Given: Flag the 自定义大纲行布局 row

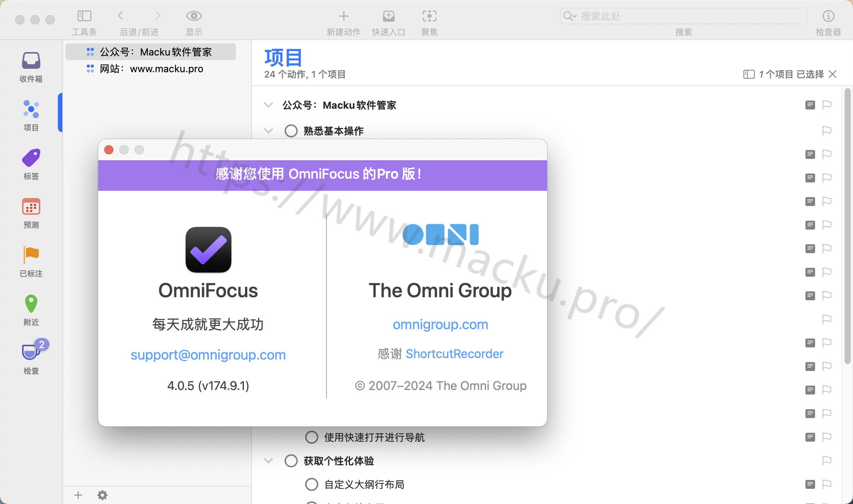Looking at the screenshot, I should (827, 484).
